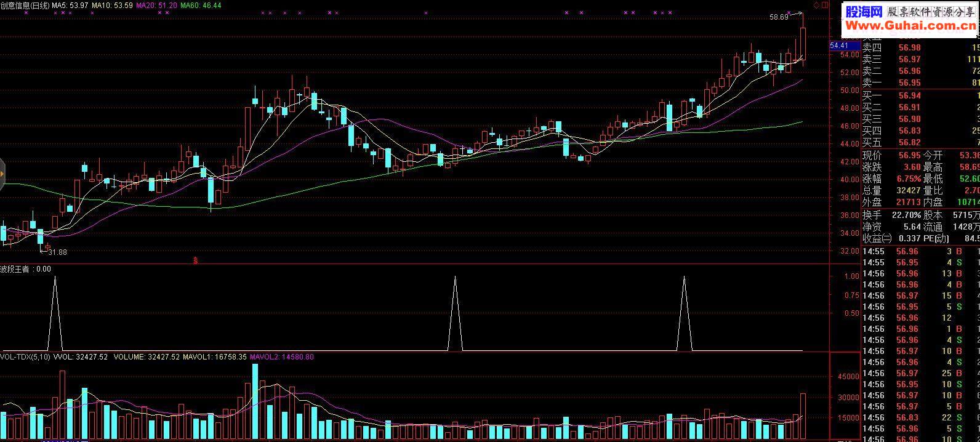The height and width of the screenshot is (442, 980).
Task: Click the 换手 22.70% turnover value
Action: 907,215
